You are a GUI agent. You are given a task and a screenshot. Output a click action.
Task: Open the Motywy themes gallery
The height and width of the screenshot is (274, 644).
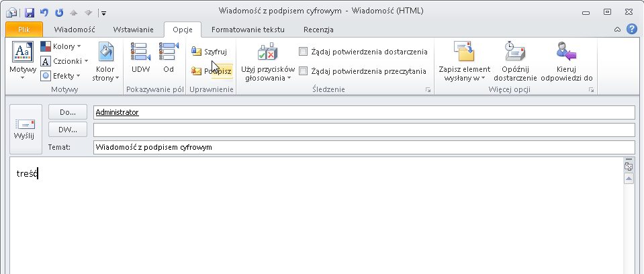click(x=23, y=61)
